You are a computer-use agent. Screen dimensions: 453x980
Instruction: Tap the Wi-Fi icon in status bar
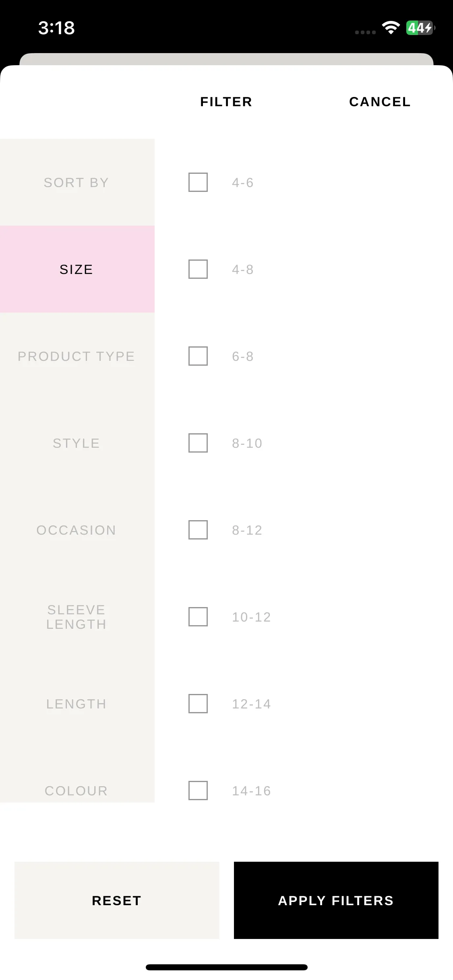pos(391,28)
